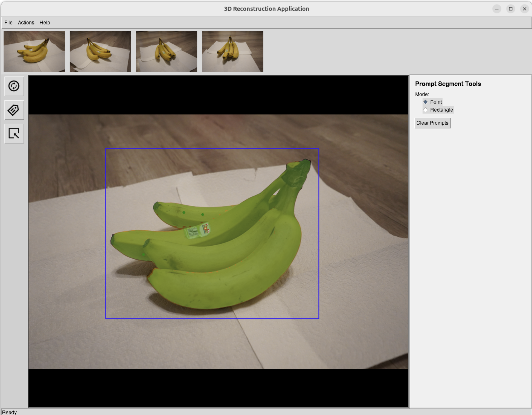532x415 pixels.
Task: Select the third banana thumbnail
Action: 166,52
